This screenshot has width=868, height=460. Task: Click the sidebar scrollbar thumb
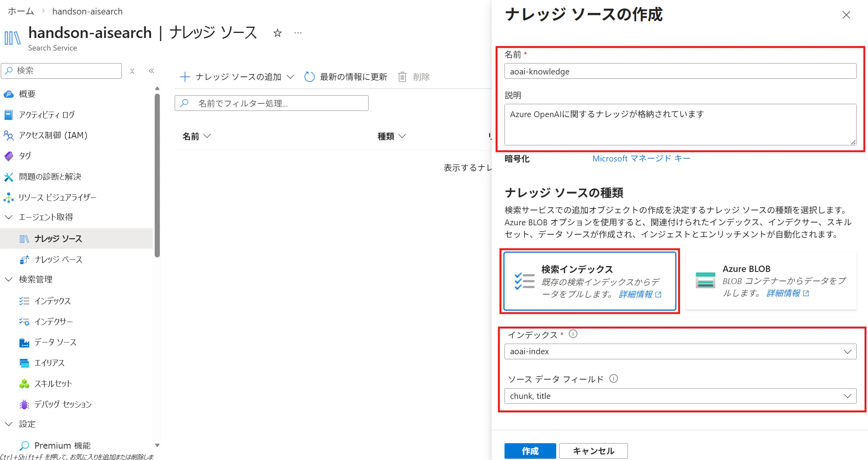(x=157, y=175)
